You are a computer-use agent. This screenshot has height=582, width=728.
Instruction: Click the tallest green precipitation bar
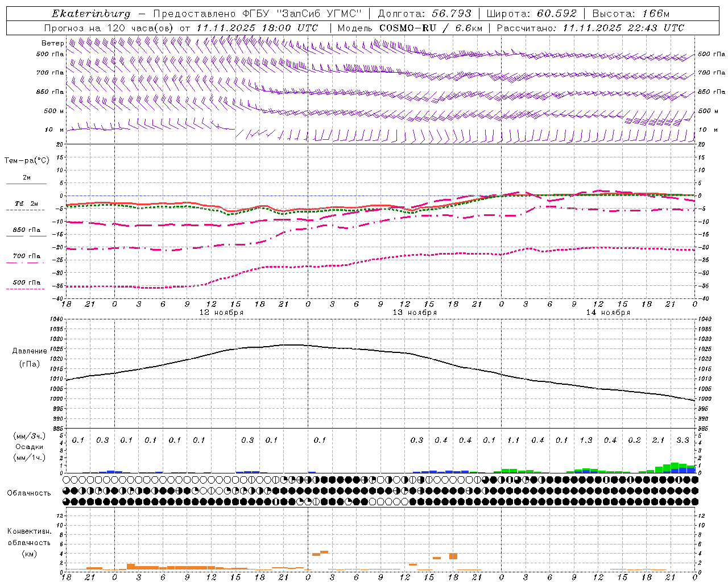click(x=675, y=465)
